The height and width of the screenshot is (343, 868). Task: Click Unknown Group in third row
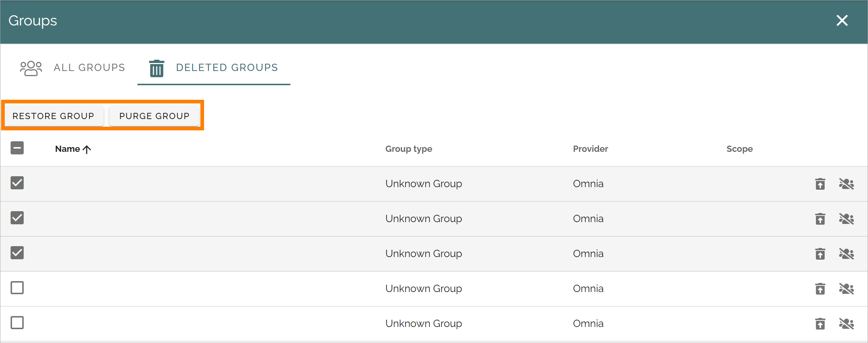pyautogui.click(x=423, y=254)
